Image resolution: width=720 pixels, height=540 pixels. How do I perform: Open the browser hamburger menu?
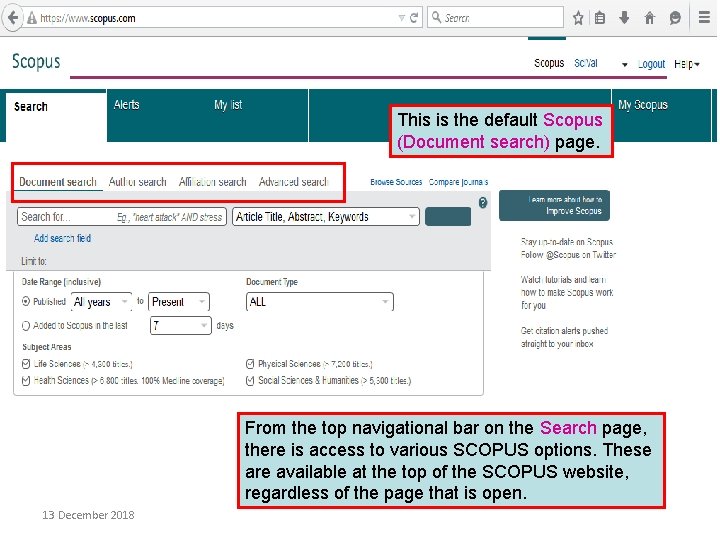click(704, 17)
